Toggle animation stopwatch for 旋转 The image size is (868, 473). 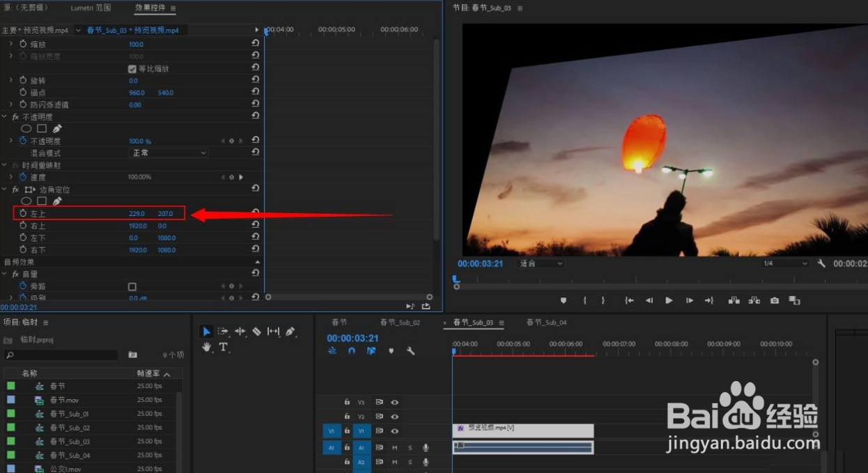(23, 80)
